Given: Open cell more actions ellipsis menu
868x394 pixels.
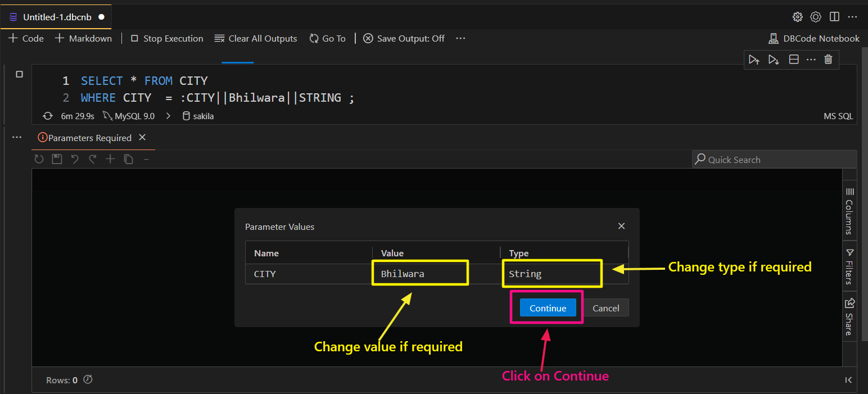Looking at the screenshot, I should [x=811, y=59].
